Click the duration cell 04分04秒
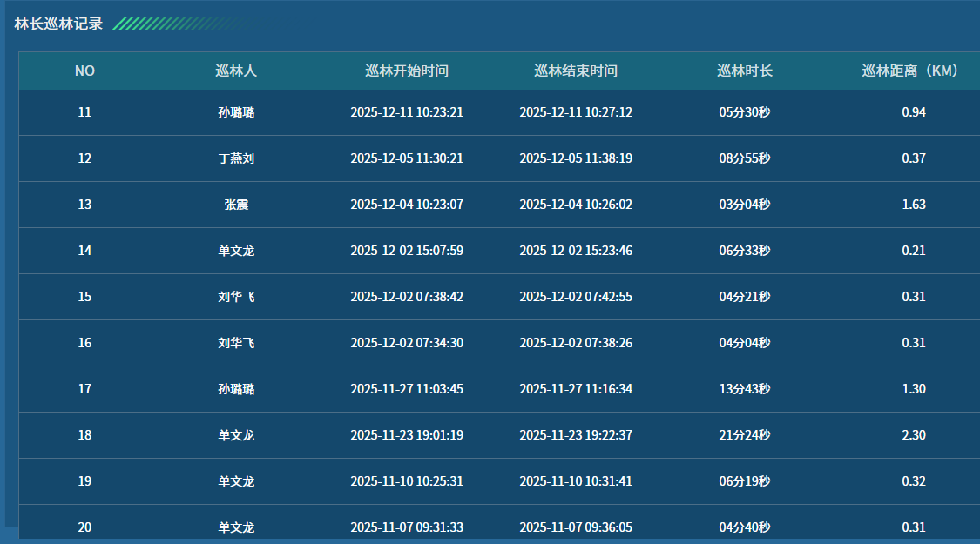 [x=745, y=343]
